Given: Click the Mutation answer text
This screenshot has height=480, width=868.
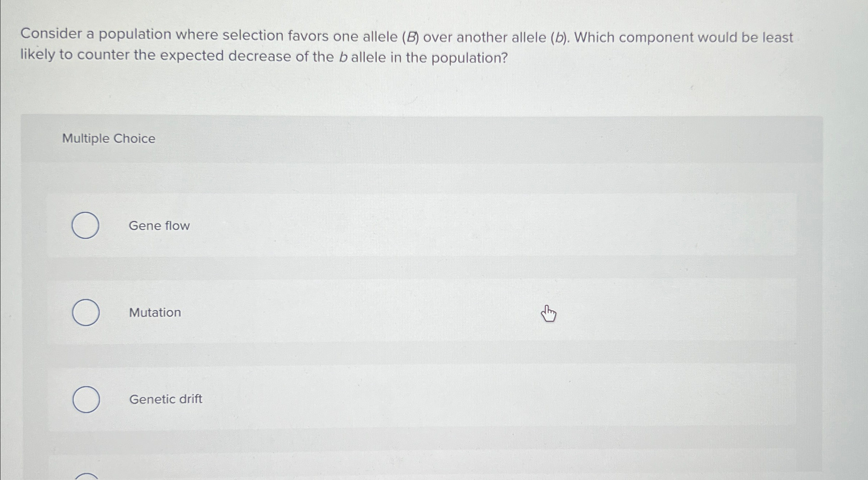Looking at the screenshot, I should click(x=155, y=312).
